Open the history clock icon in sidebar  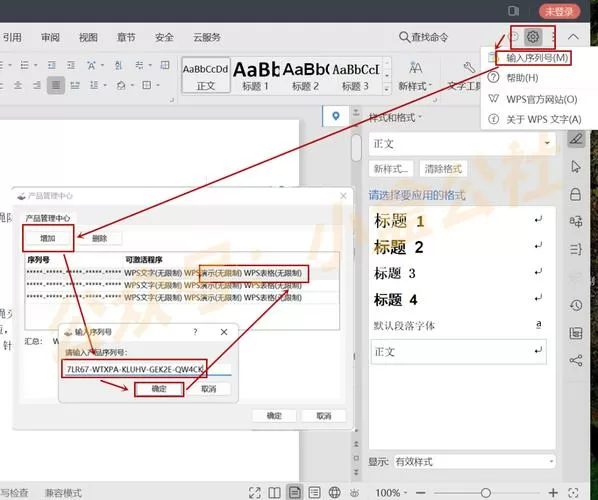coord(576,305)
